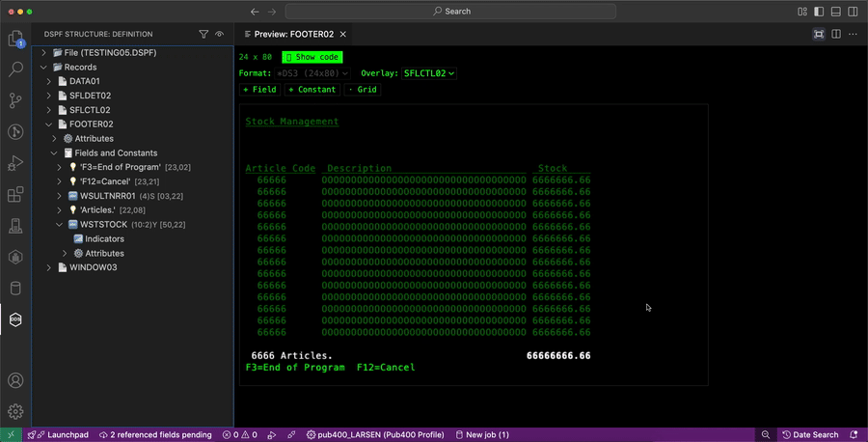The height and width of the screenshot is (442, 868).
Task: Split the editor to the right
Action: 836,35
